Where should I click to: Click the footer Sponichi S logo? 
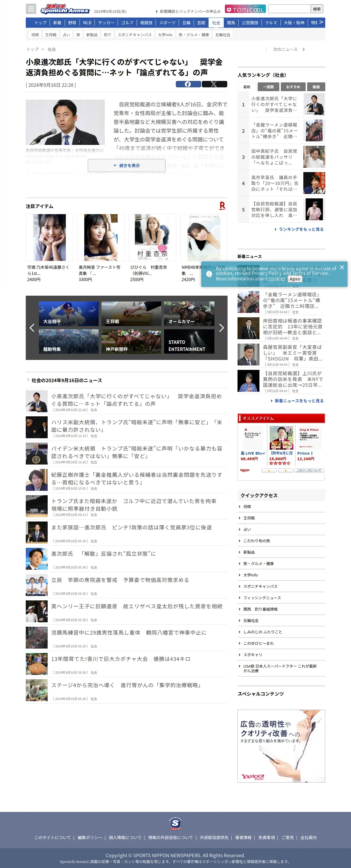tap(175, 824)
